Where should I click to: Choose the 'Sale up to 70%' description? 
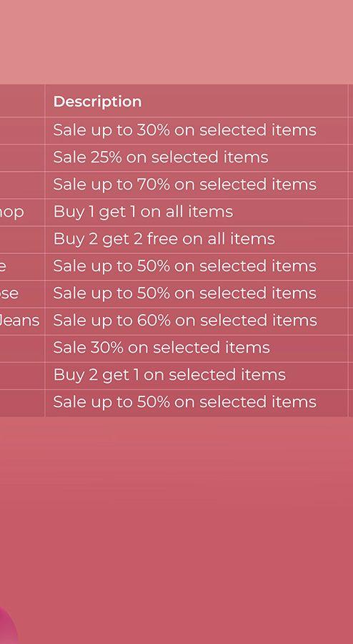coord(184,185)
